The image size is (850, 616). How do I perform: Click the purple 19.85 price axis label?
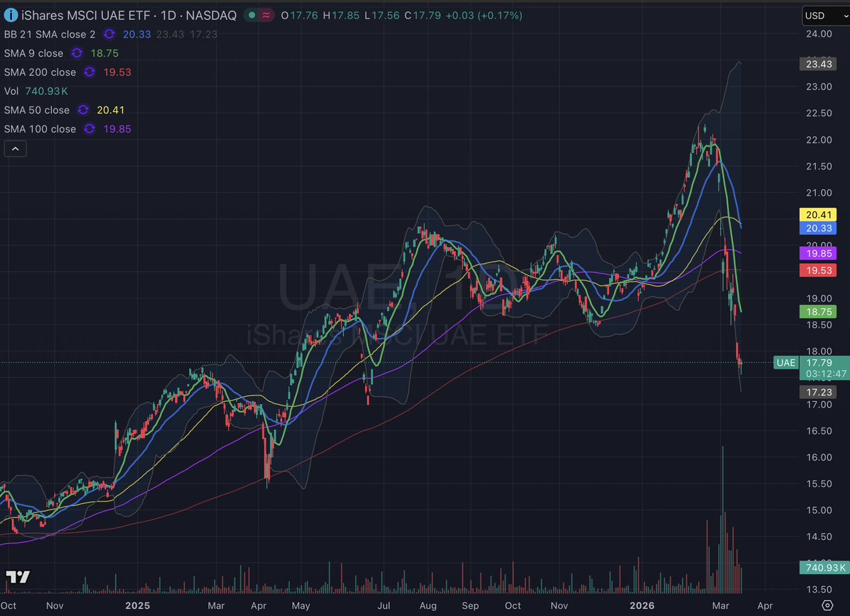[x=819, y=253]
